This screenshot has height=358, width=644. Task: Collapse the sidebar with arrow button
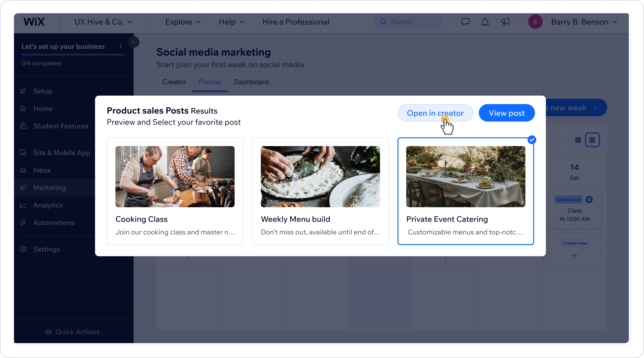(x=133, y=42)
